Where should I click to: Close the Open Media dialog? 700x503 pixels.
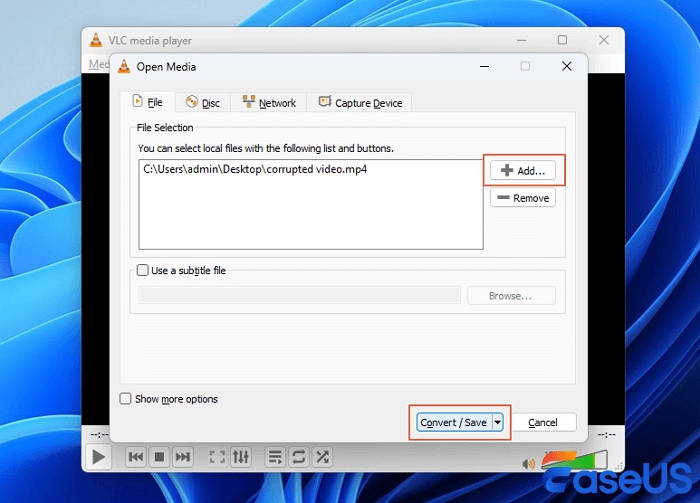click(x=567, y=67)
